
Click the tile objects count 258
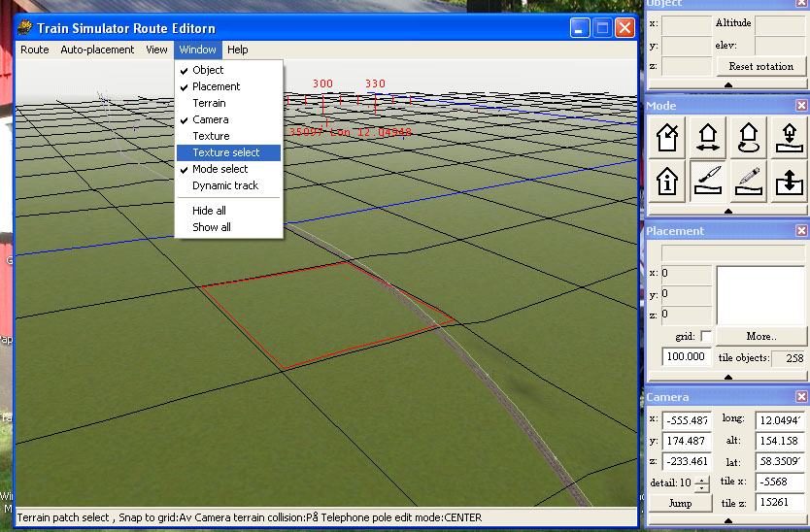tap(788, 358)
